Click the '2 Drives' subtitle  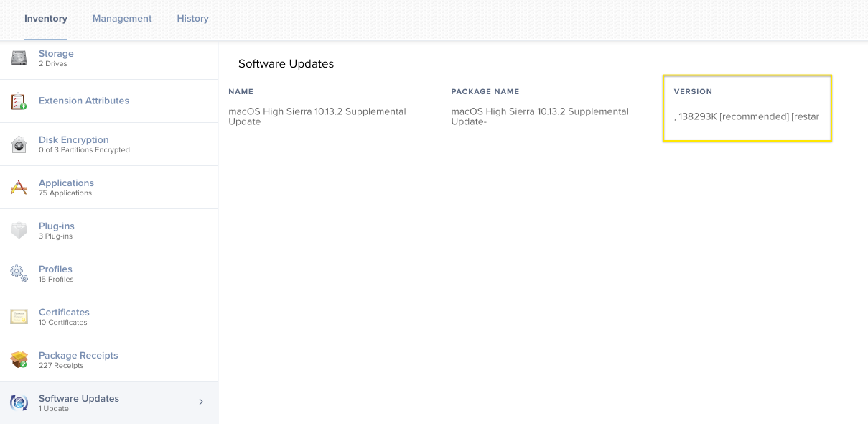(x=53, y=64)
